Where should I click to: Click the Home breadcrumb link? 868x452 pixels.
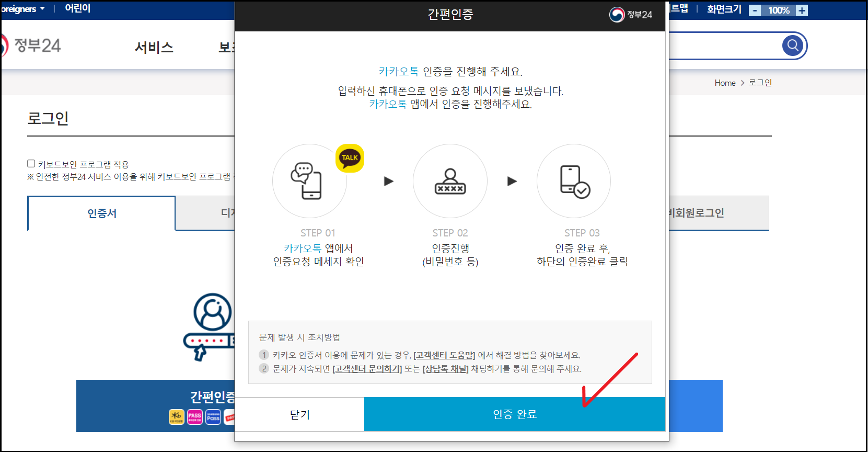coord(725,83)
